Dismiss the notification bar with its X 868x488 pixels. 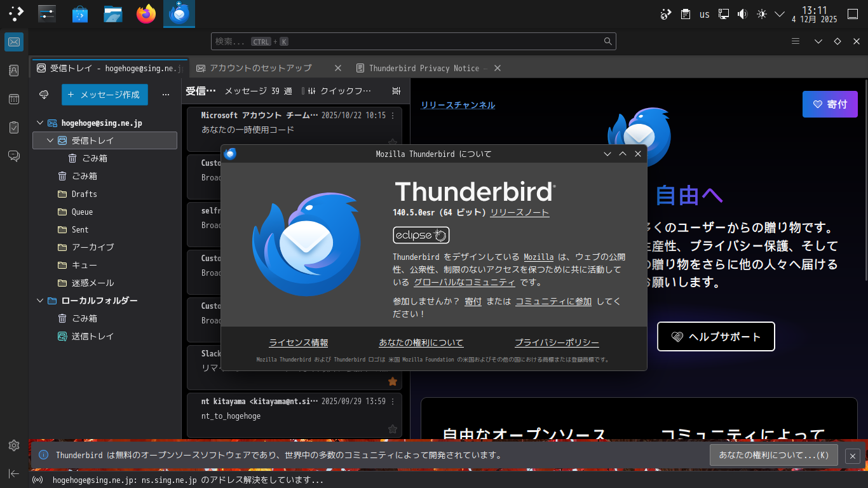point(853,456)
